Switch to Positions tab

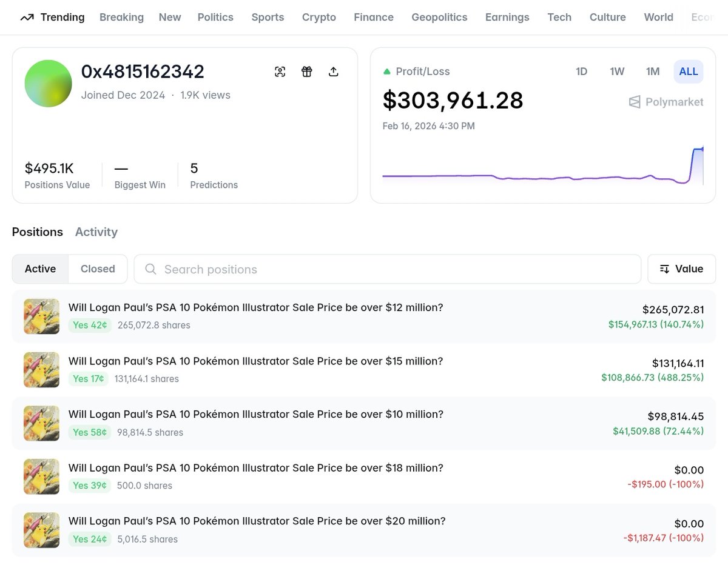pyautogui.click(x=38, y=232)
